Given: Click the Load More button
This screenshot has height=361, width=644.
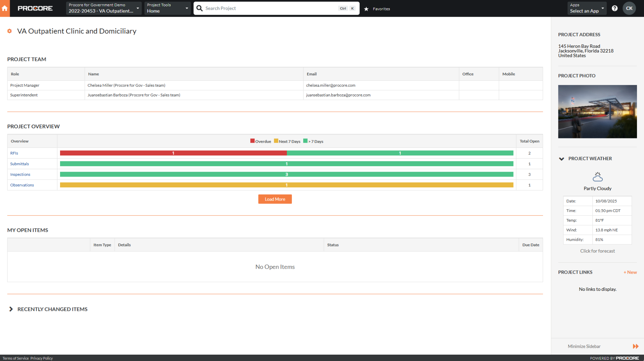Looking at the screenshot, I should pos(275,199).
